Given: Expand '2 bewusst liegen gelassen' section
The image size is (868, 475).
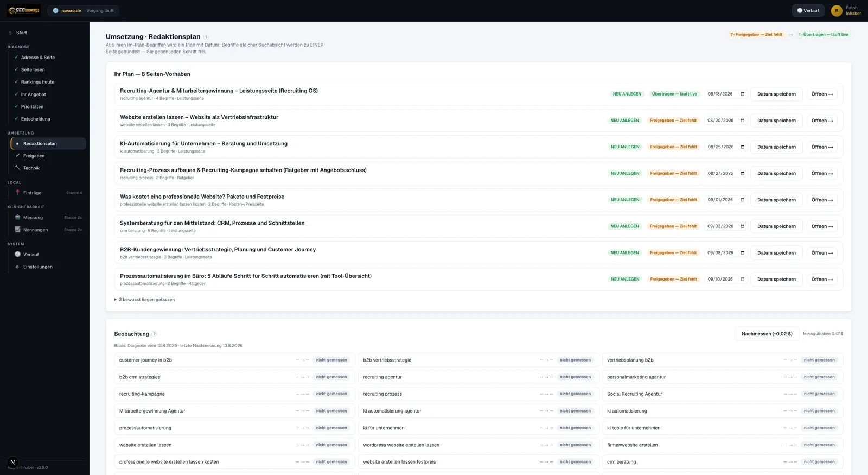Looking at the screenshot, I should coord(144,299).
